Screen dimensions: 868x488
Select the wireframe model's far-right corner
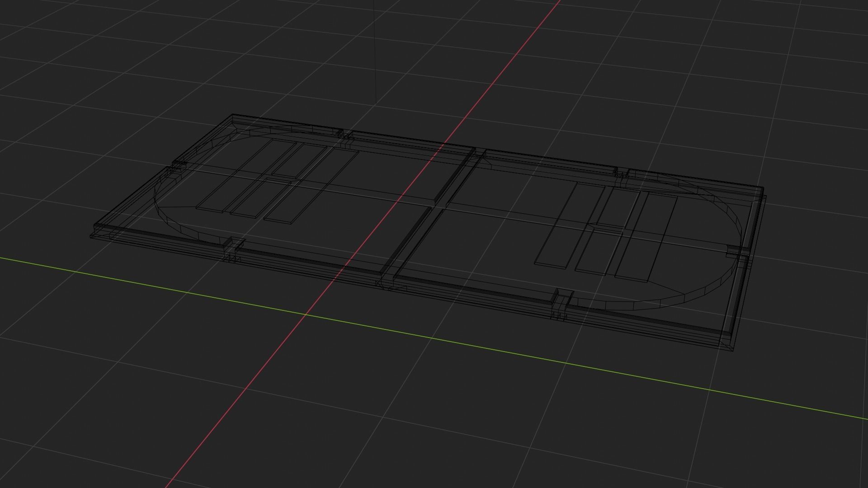(x=764, y=188)
